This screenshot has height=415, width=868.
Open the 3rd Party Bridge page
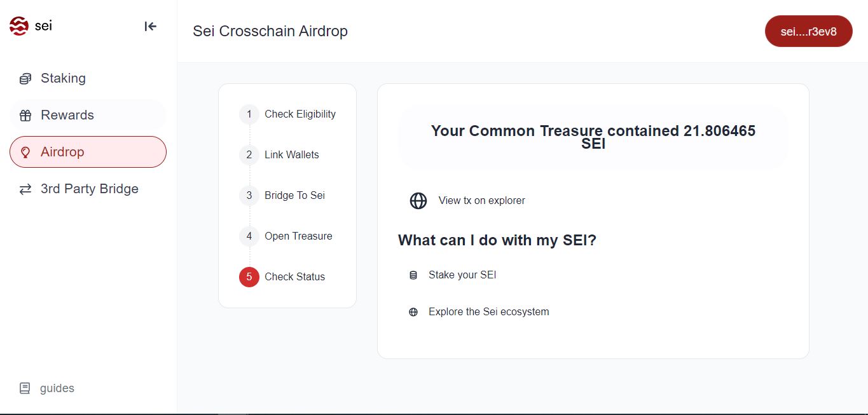click(x=88, y=189)
